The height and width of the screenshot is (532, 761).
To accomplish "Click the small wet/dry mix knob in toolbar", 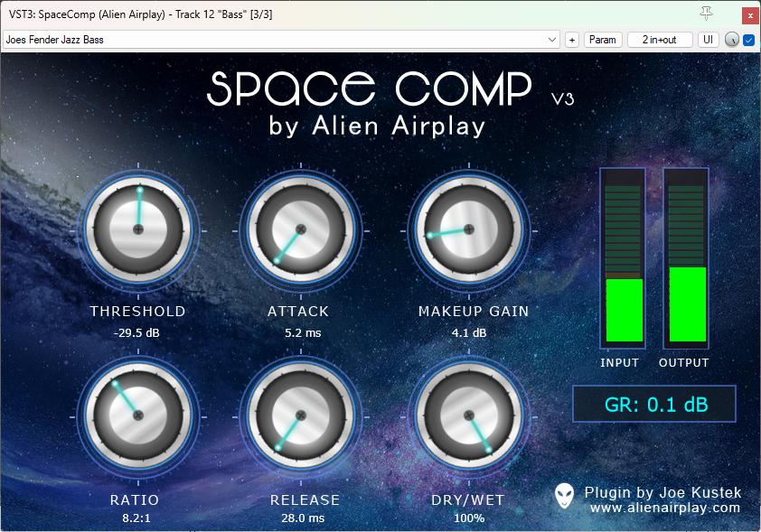I will 731,40.
